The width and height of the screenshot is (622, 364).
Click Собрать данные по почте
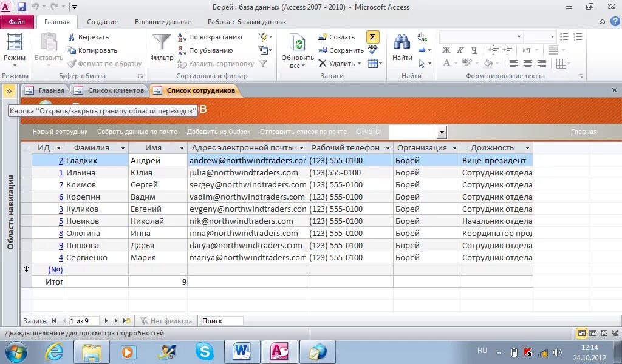137,132
